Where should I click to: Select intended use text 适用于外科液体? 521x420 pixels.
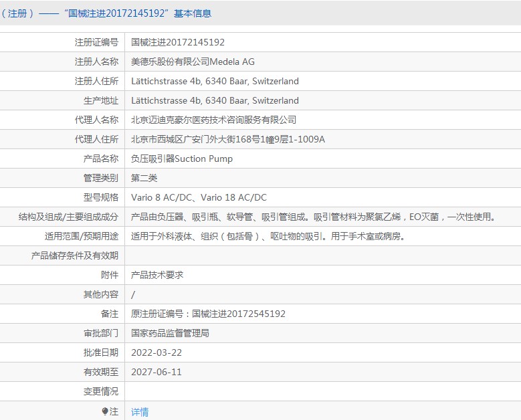pos(268,236)
